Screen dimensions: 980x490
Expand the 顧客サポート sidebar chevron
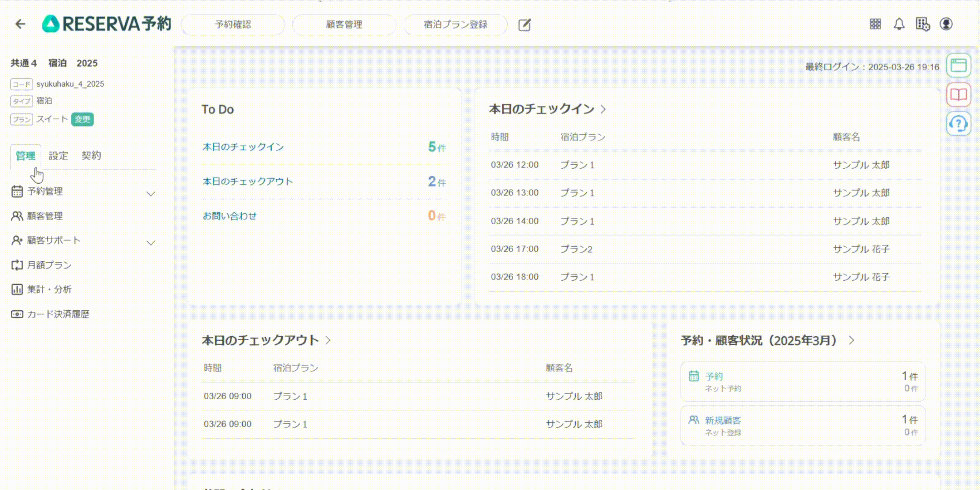point(151,243)
